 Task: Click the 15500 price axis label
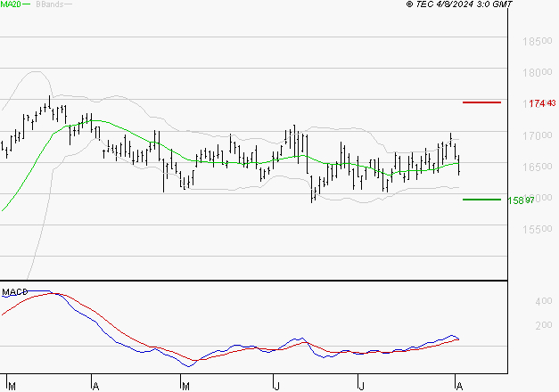538,229
